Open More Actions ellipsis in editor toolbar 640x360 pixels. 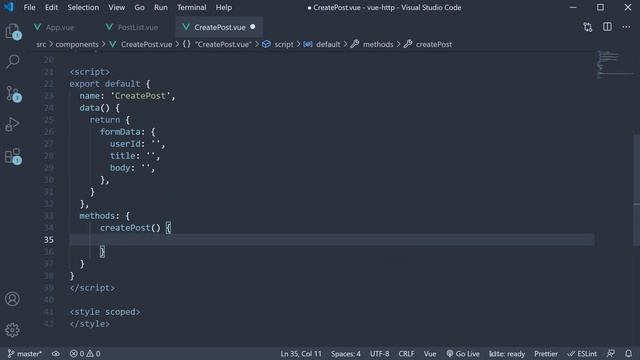click(626, 27)
